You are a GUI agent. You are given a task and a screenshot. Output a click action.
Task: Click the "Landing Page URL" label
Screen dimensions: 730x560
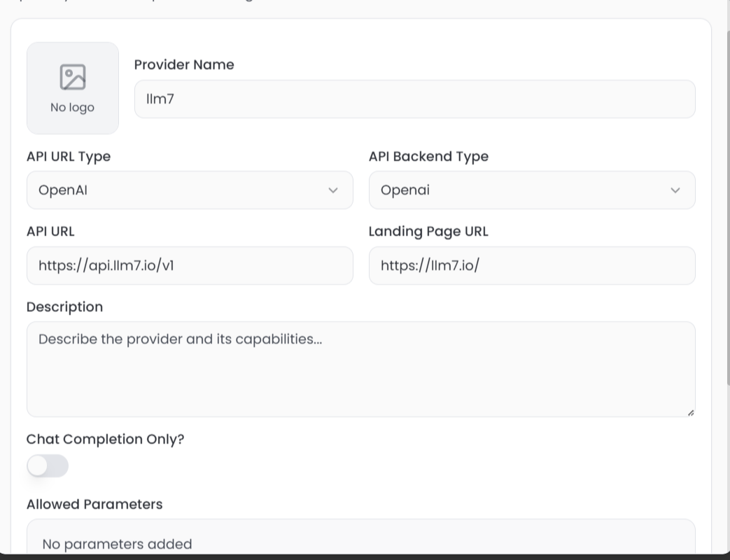[x=428, y=232]
